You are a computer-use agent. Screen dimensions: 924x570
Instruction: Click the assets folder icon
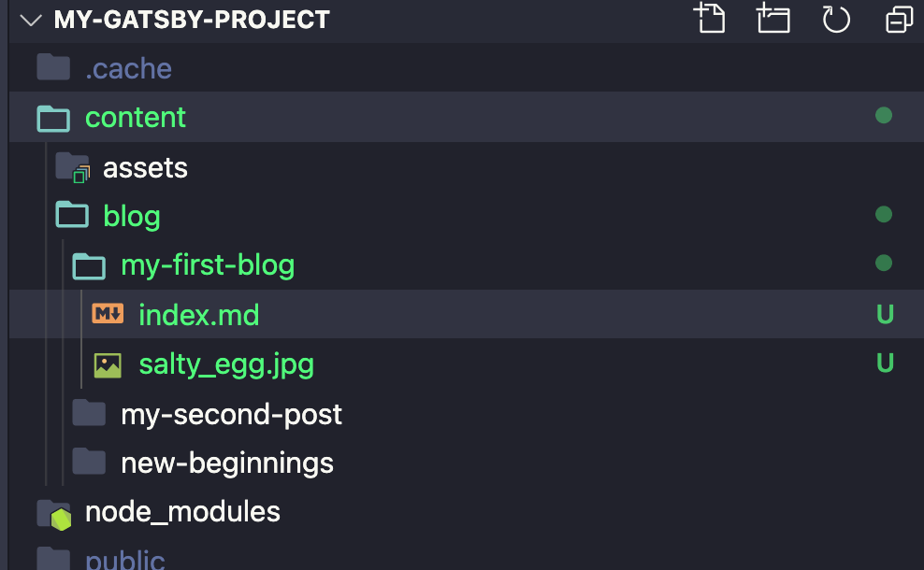pyautogui.click(x=72, y=168)
